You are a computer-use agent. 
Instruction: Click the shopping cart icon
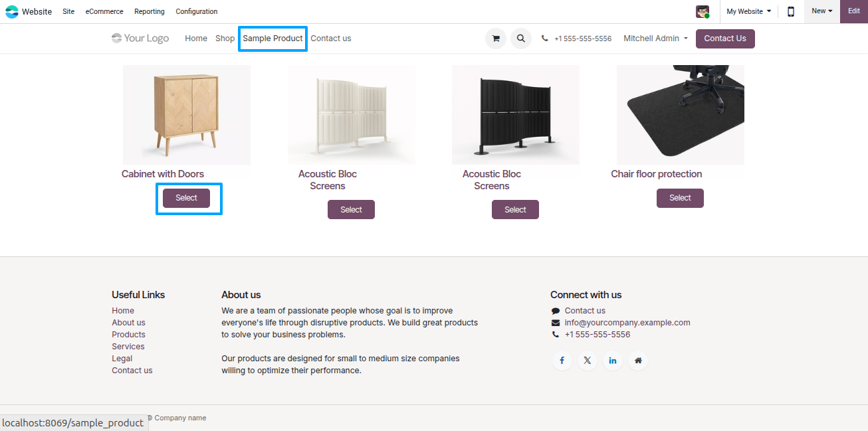click(x=495, y=39)
